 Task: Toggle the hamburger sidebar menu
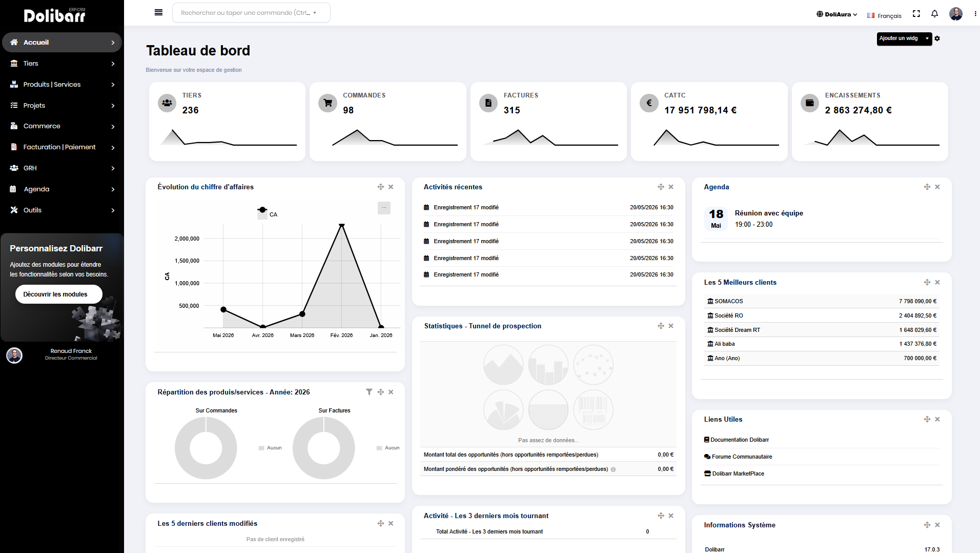(158, 12)
